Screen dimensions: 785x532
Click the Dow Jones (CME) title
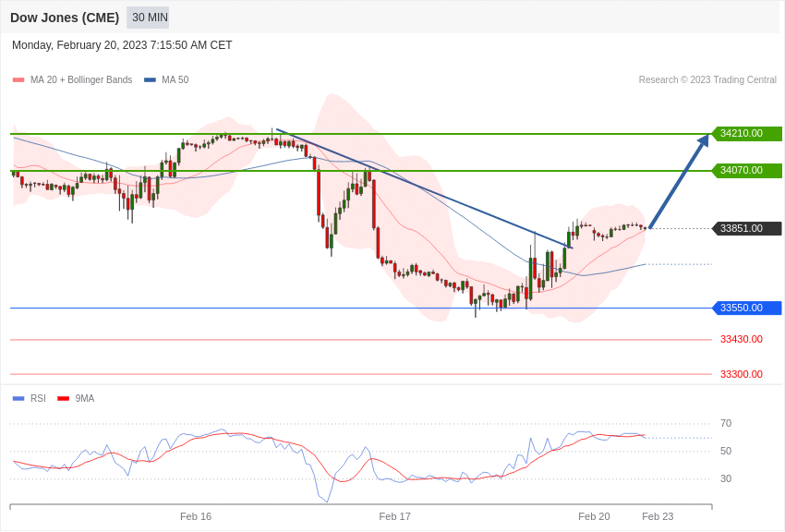click(x=65, y=18)
